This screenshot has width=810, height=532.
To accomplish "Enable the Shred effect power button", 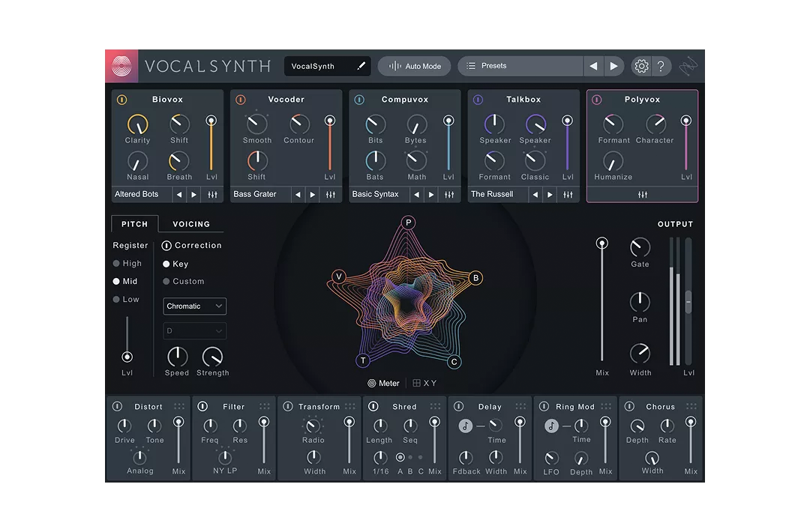I will pyautogui.click(x=373, y=407).
